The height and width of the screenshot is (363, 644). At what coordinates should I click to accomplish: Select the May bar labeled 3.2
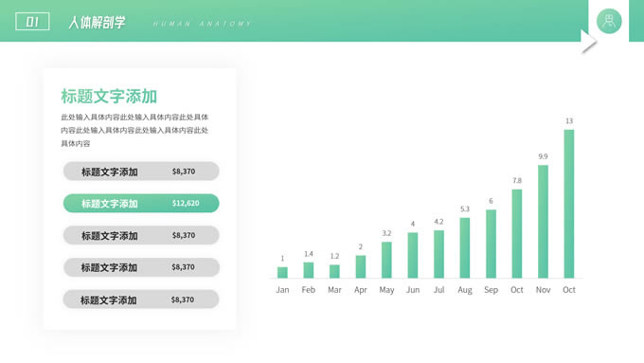coord(386,260)
